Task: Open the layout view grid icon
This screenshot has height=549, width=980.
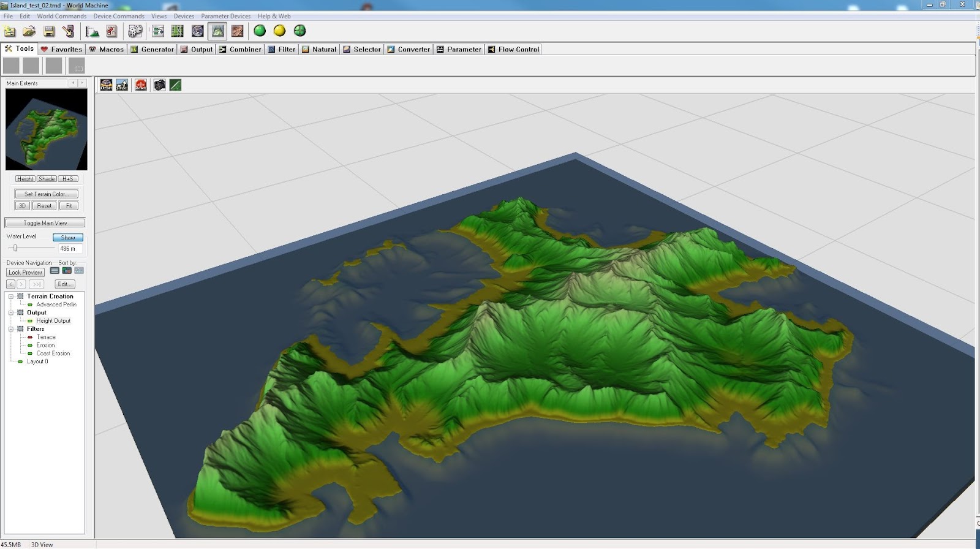Action: [x=178, y=31]
